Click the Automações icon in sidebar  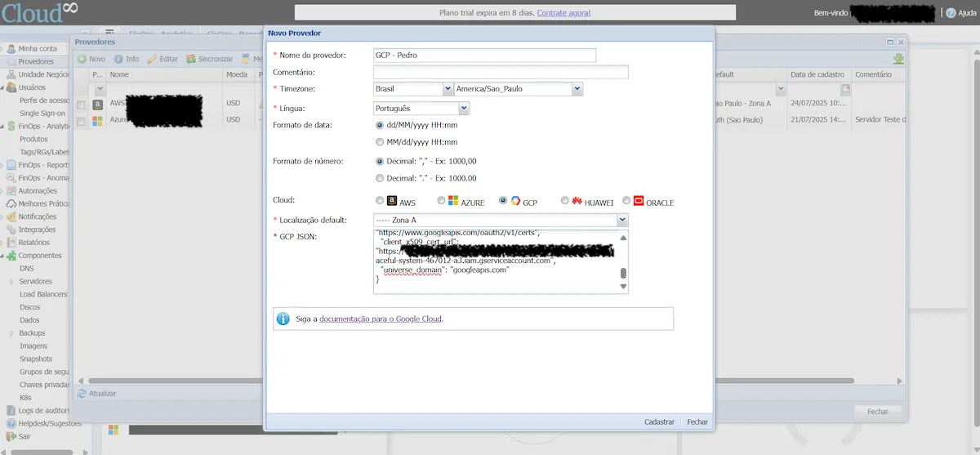[11, 191]
